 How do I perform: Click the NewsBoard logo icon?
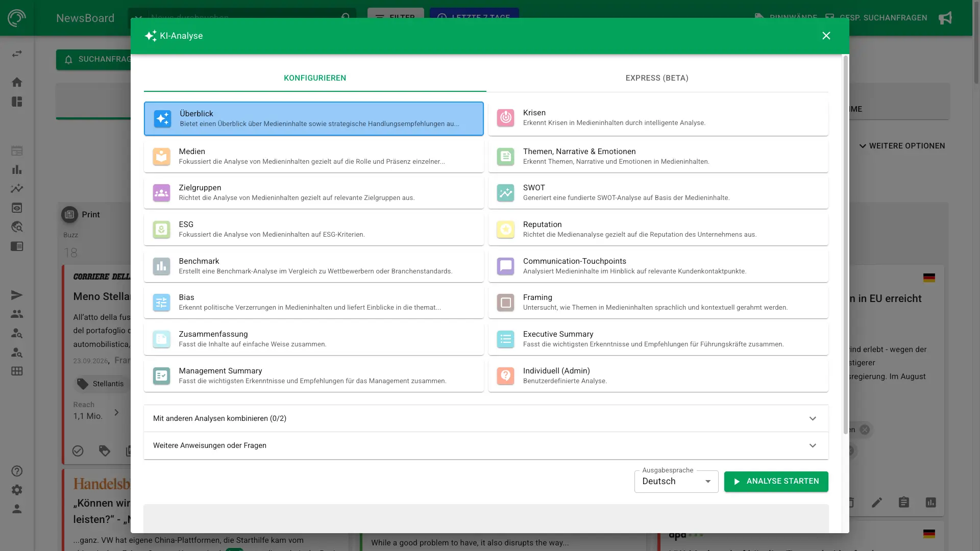[17, 18]
